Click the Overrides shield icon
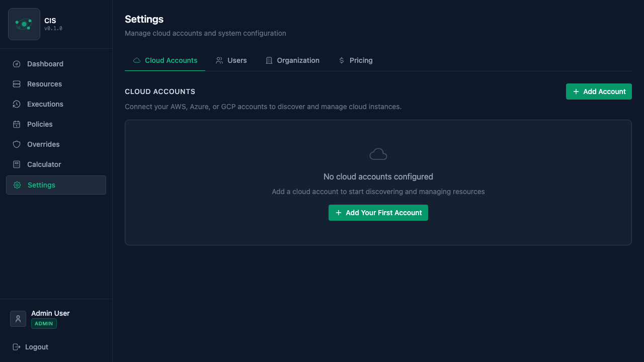644x362 pixels. click(17, 144)
